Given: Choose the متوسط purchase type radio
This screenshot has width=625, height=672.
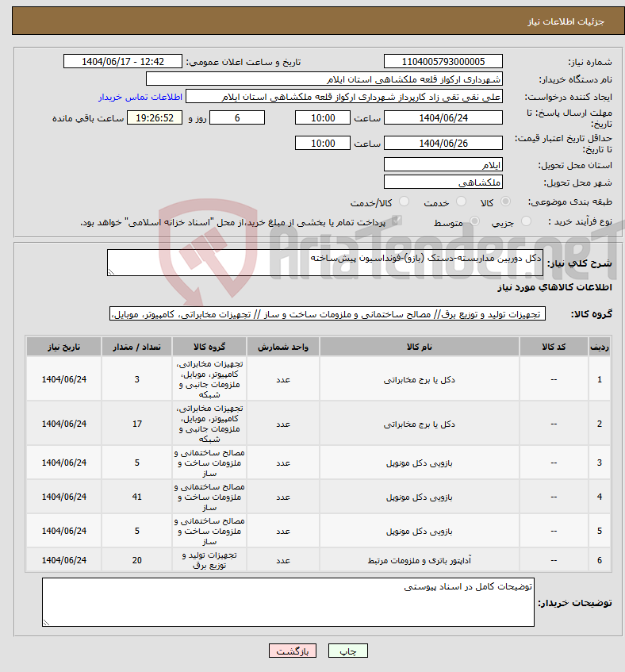Looking at the screenshot, I should coord(474,221).
